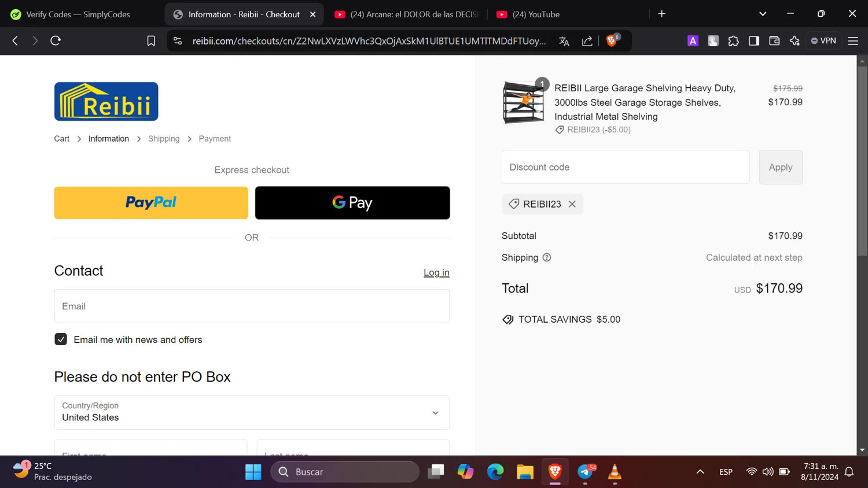Open the Windows Start menu
Image resolution: width=868 pixels, height=488 pixels.
[253, 472]
